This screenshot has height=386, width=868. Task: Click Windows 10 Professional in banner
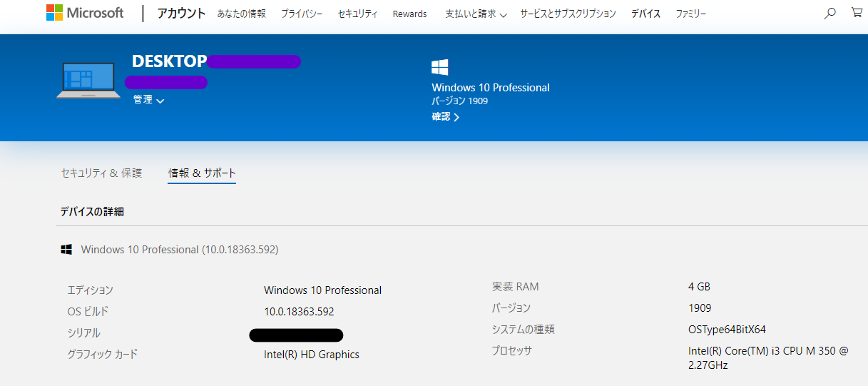491,88
